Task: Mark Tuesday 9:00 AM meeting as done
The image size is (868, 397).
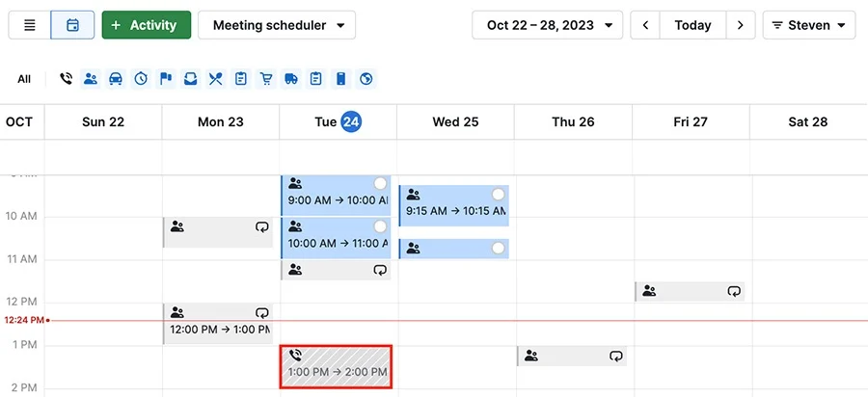Action: [x=380, y=183]
